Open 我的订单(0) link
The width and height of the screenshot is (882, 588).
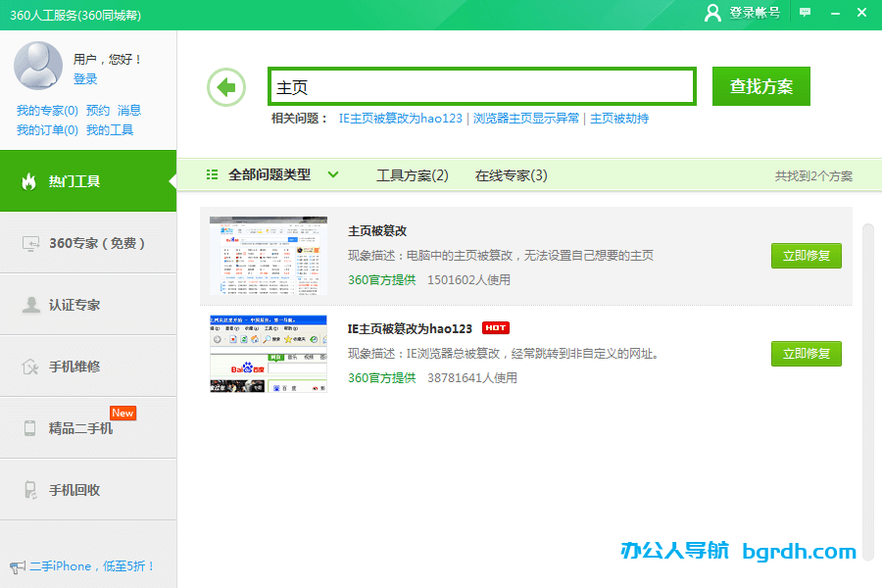point(47,129)
